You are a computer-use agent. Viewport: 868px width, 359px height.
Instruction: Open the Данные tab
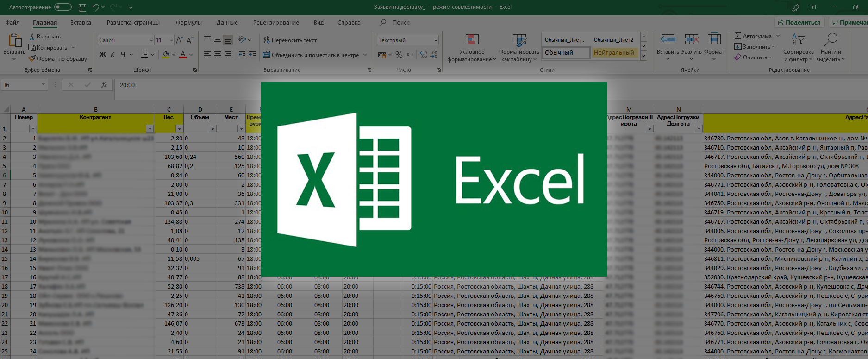227,22
